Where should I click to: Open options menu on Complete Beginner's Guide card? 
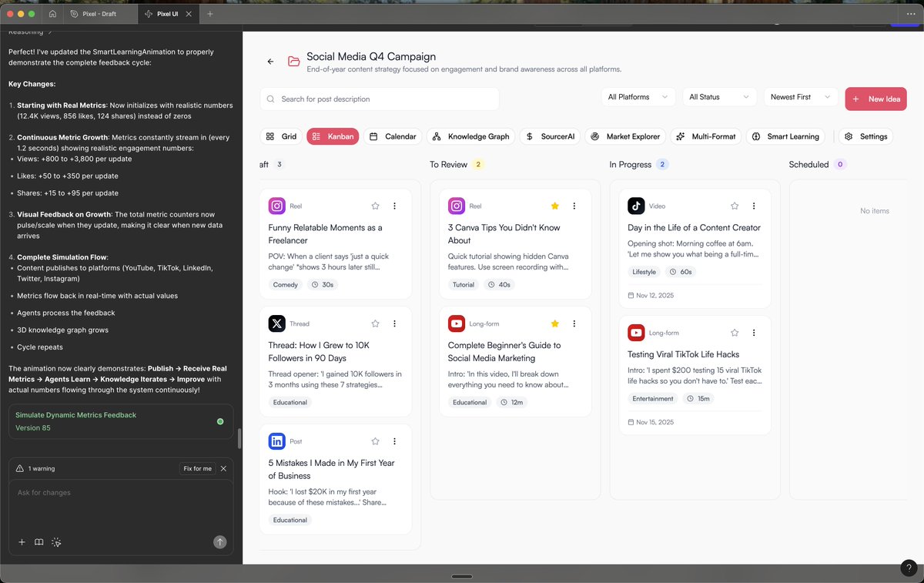[x=574, y=323]
